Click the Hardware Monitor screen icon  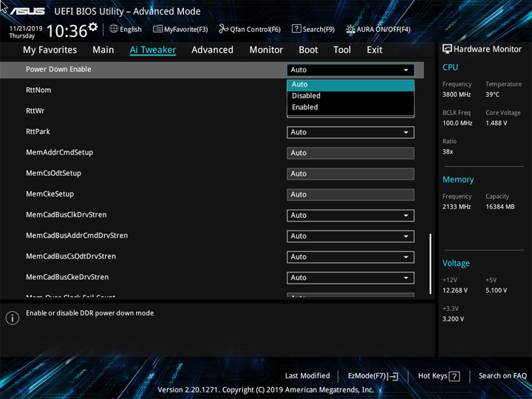[x=447, y=50]
